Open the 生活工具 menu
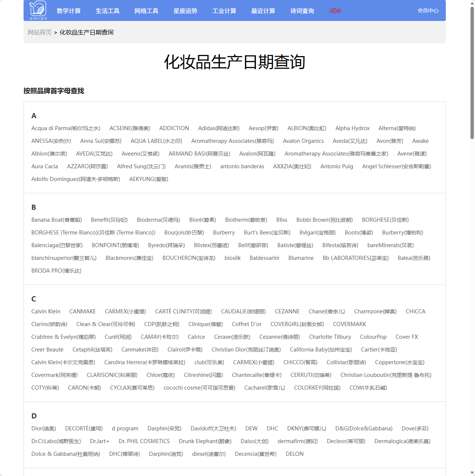This screenshot has width=475, height=476. click(107, 11)
